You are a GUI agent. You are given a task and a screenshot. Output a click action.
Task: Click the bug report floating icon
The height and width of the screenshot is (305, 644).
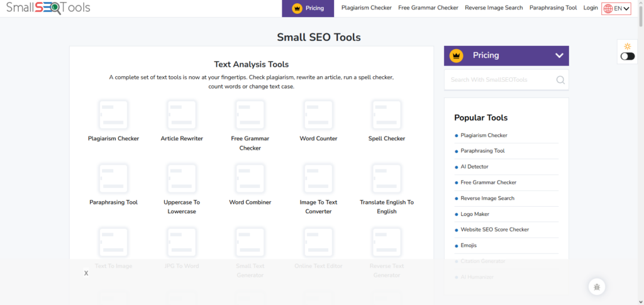tap(597, 287)
